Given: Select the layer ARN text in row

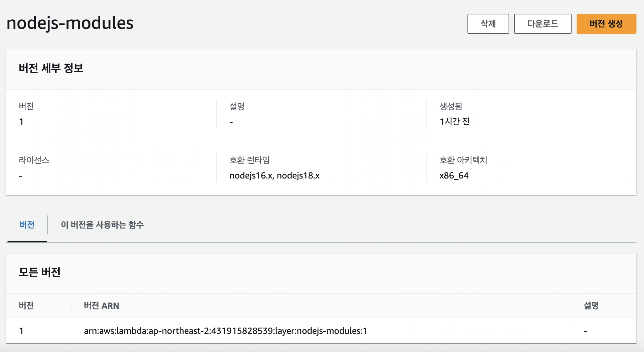Looking at the screenshot, I should pyautogui.click(x=225, y=331).
